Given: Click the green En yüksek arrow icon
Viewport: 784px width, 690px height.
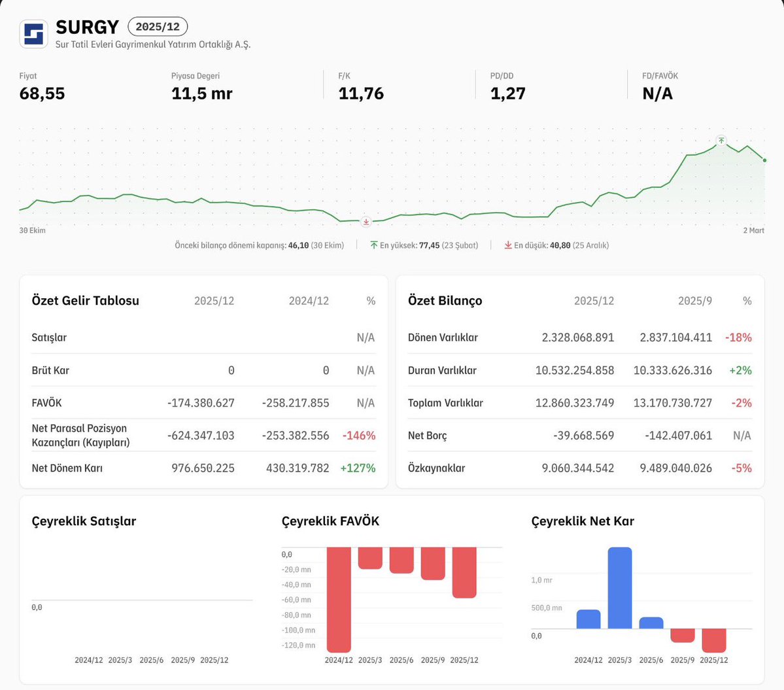Looking at the screenshot, I should click(x=373, y=245).
